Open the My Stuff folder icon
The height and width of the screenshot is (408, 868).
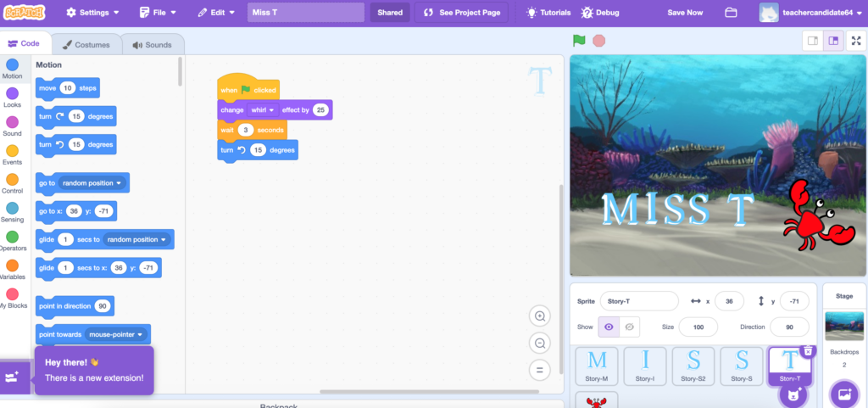[x=731, y=13]
